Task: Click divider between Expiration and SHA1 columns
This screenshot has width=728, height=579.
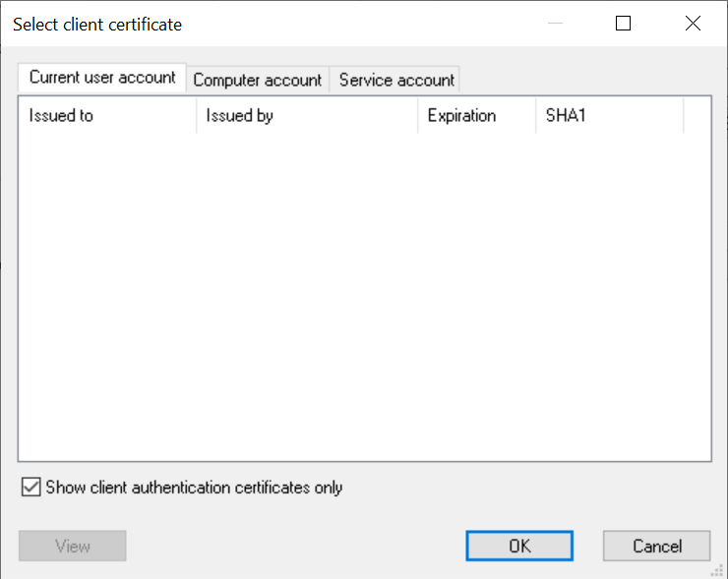Action: point(535,115)
